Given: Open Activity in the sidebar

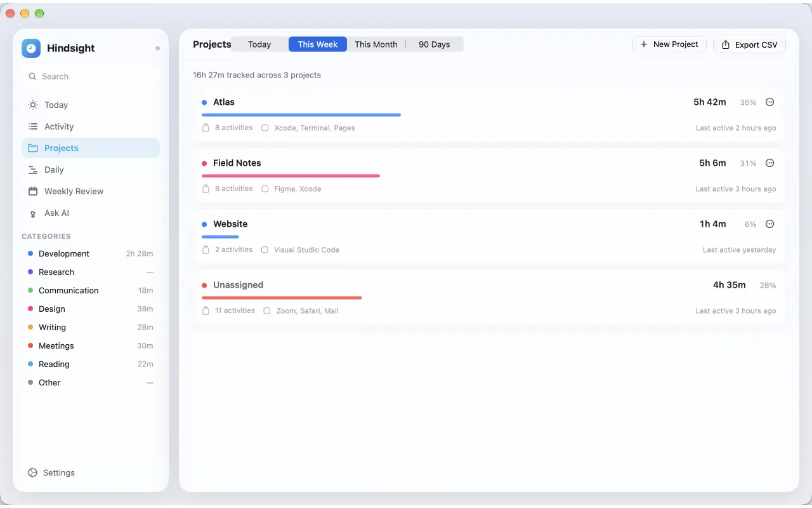Looking at the screenshot, I should (91, 126).
